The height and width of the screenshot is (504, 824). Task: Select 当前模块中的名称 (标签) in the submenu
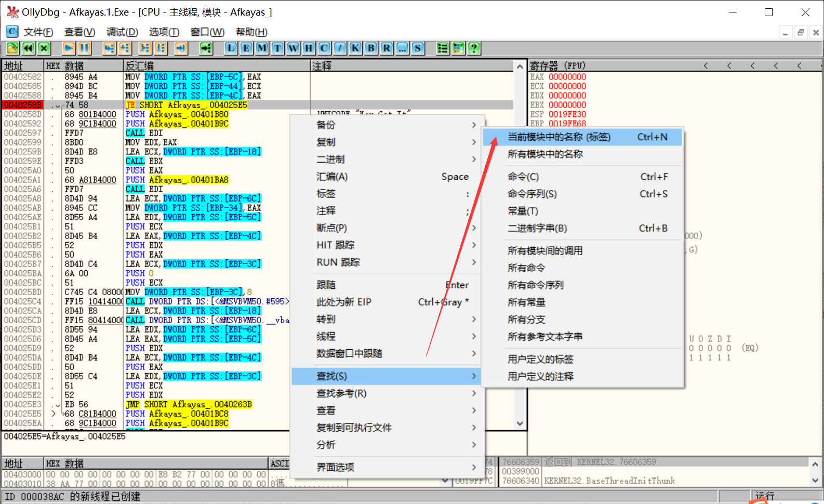[582, 137]
